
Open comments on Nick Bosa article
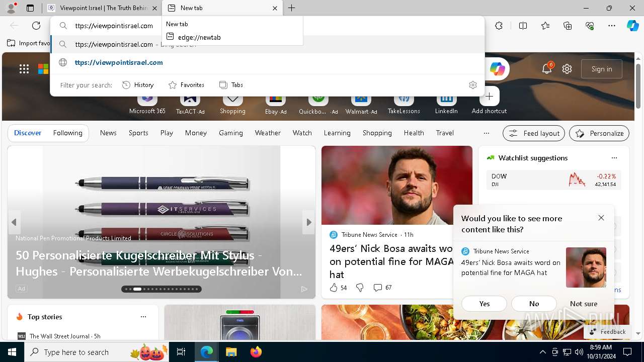click(382, 288)
